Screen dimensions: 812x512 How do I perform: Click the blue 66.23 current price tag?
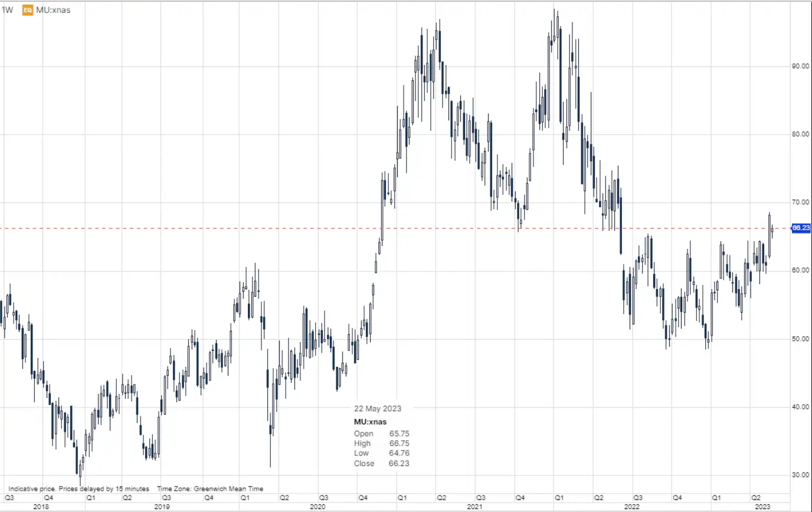coord(801,228)
